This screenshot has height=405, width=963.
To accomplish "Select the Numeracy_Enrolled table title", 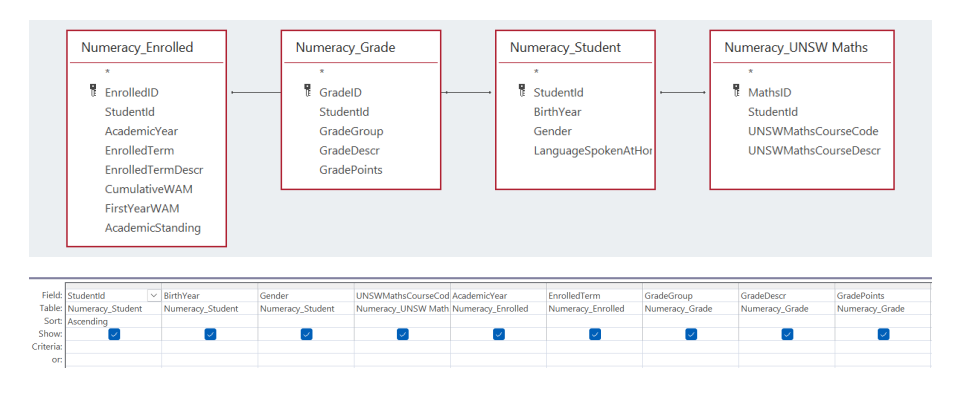I will (137, 47).
